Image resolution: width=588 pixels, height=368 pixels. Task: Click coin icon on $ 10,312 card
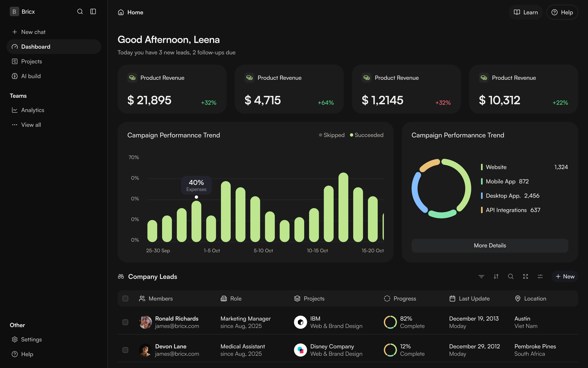pos(484,78)
